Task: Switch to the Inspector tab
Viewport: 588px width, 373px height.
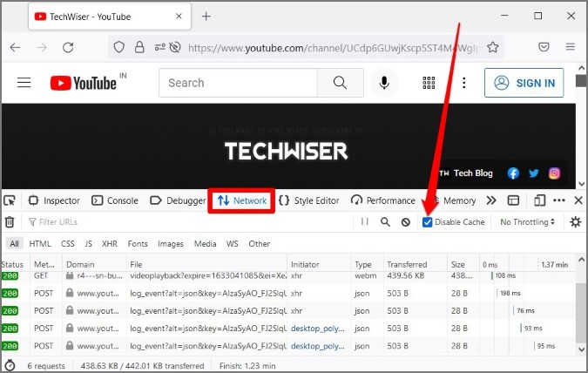Action: (54, 200)
